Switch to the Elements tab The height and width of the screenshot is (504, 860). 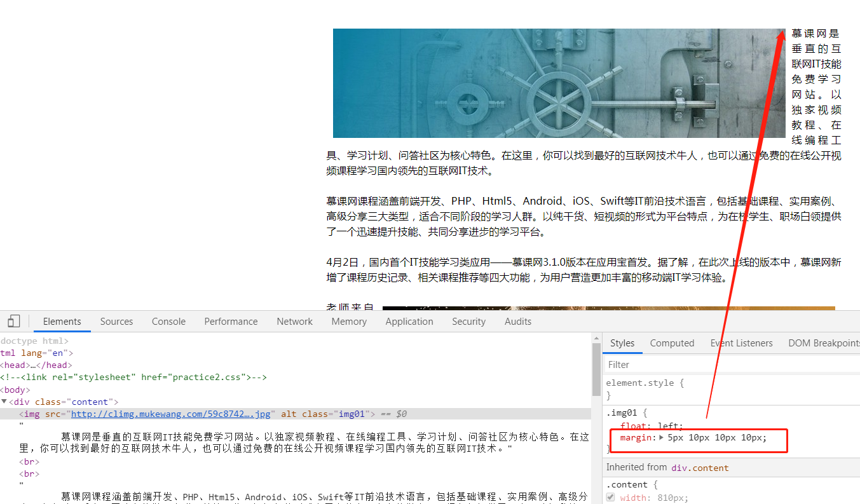[62, 322]
